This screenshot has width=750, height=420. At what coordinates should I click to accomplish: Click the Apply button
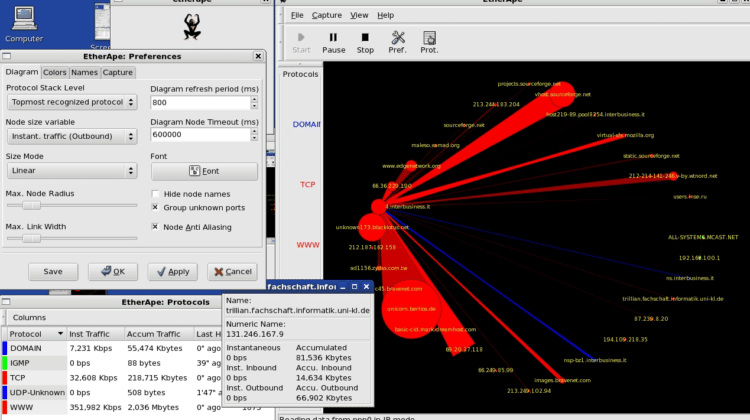[173, 271]
